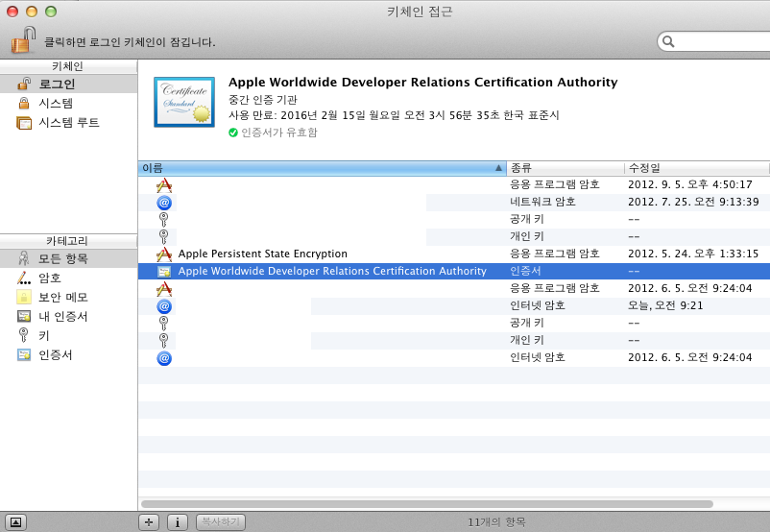Zoom the window with the green button

coord(51,12)
